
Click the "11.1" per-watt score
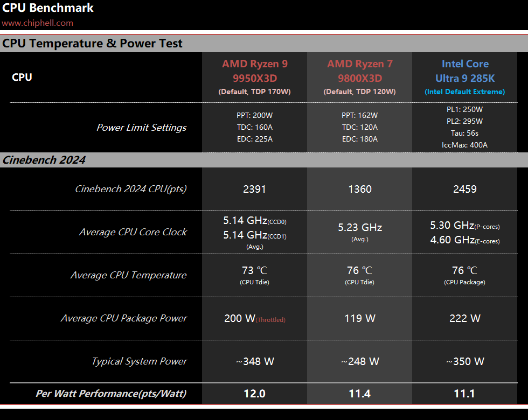click(x=464, y=394)
